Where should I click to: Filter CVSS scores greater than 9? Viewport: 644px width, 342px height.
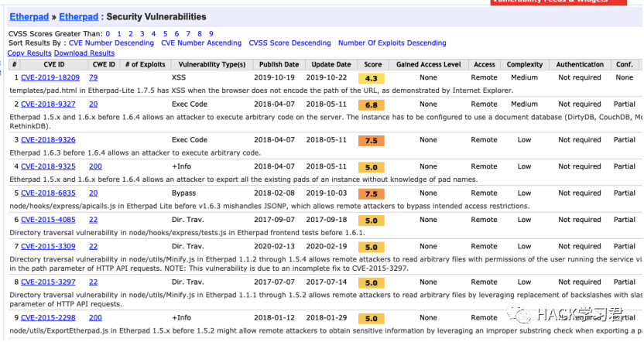tap(211, 34)
